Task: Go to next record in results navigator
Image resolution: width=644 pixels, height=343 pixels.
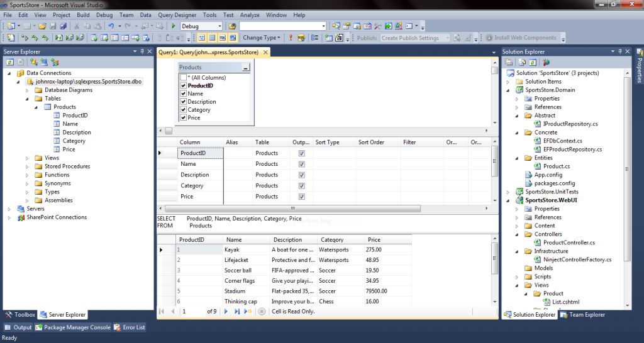Action: pos(226,312)
